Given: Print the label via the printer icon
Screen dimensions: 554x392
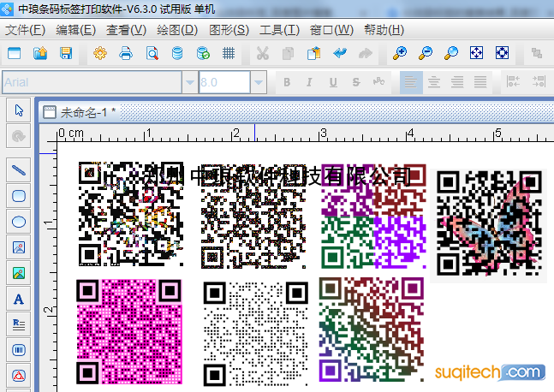Looking at the screenshot, I should click(x=126, y=53).
